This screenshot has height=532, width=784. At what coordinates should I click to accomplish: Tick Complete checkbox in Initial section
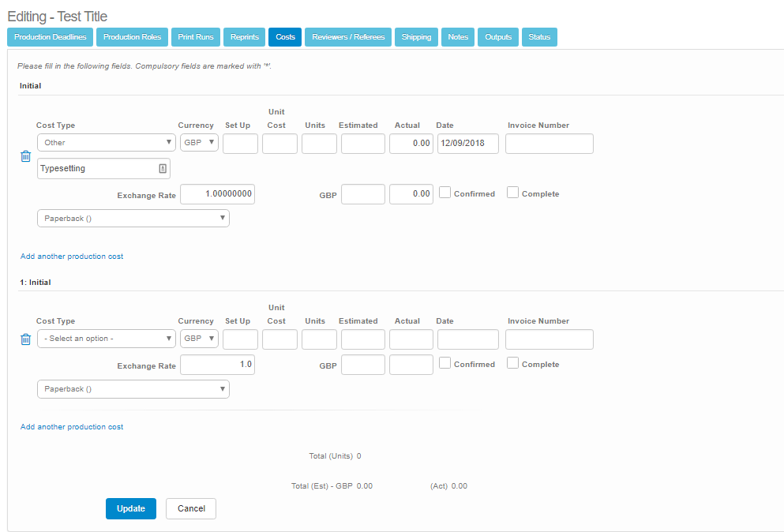pos(512,193)
